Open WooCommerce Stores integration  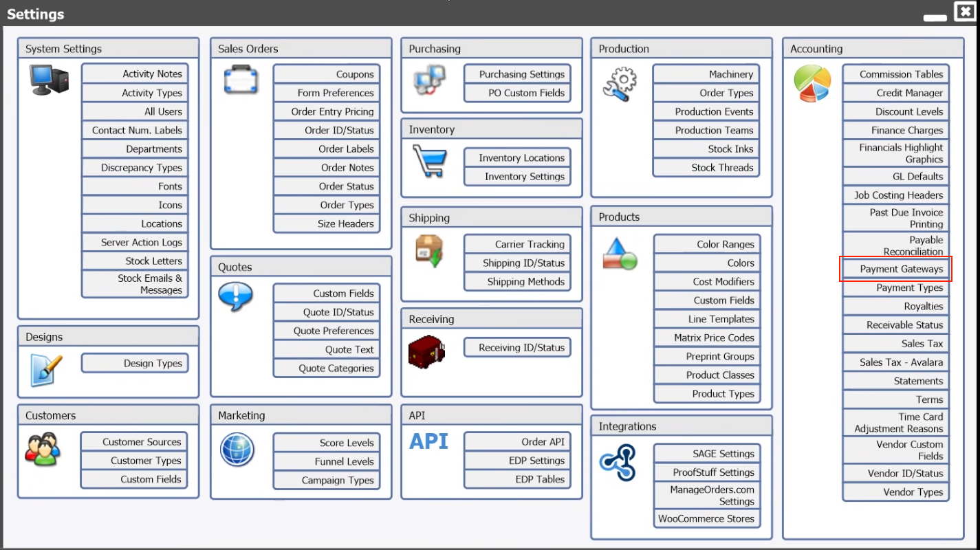click(x=707, y=518)
